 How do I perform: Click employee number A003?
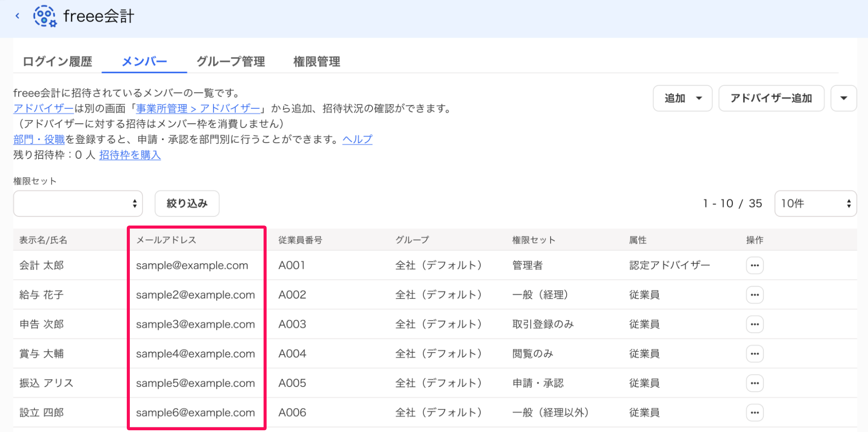pyautogui.click(x=292, y=324)
